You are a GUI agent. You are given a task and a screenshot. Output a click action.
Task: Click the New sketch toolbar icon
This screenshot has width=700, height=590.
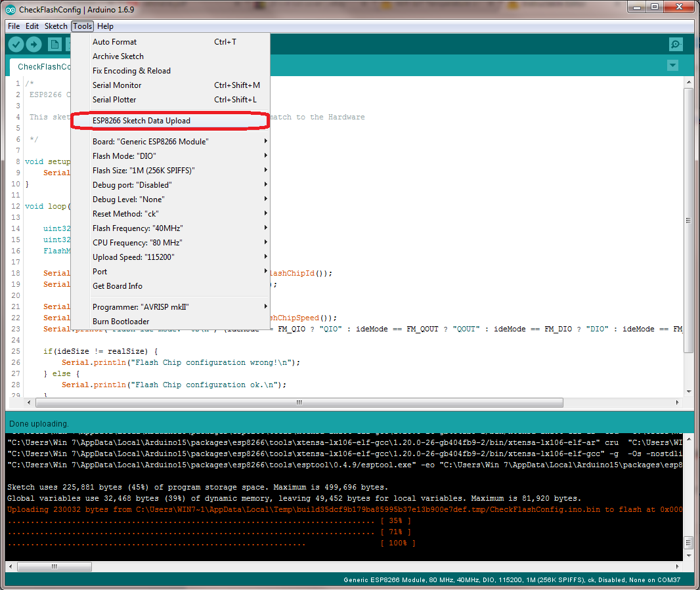tap(55, 44)
